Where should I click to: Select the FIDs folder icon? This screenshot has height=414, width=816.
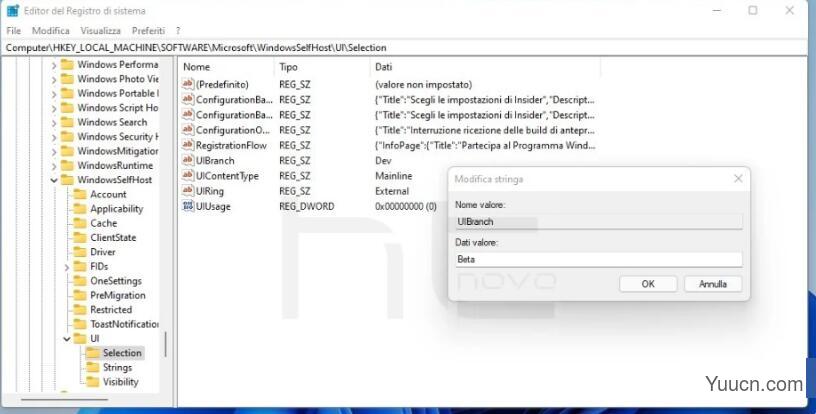(80, 266)
